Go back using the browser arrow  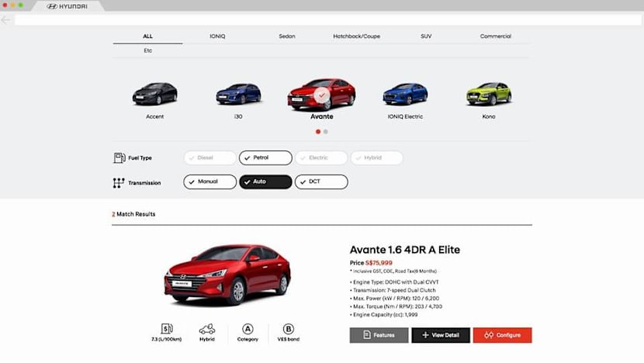(5, 20)
